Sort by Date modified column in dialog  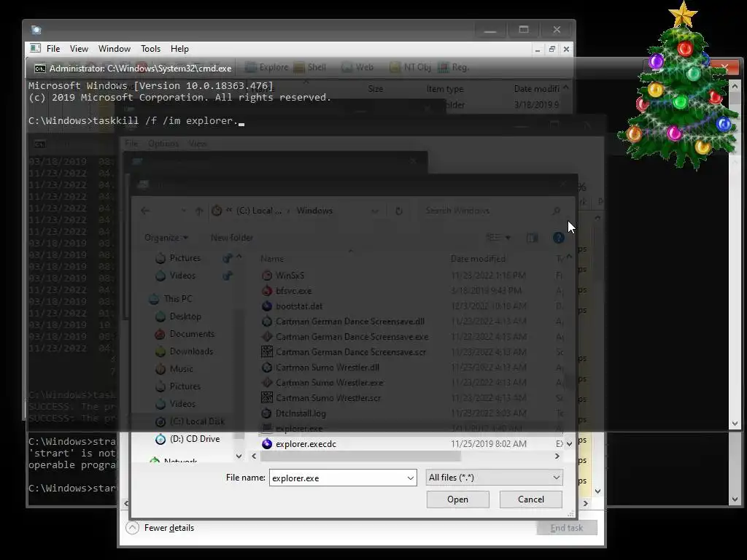tap(478, 259)
